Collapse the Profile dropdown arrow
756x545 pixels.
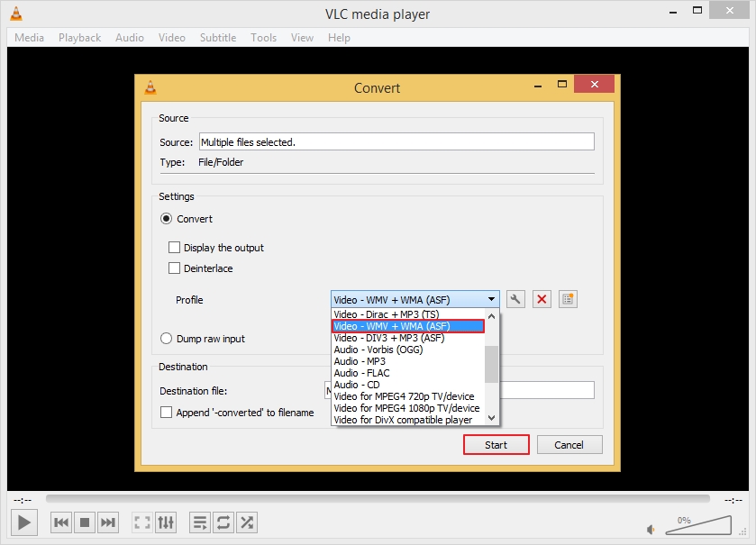491,299
